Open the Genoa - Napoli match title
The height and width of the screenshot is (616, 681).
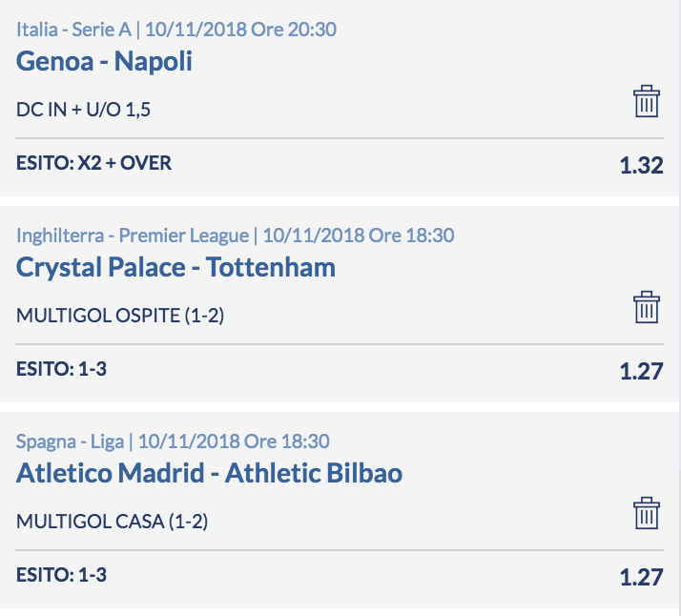click(x=104, y=61)
